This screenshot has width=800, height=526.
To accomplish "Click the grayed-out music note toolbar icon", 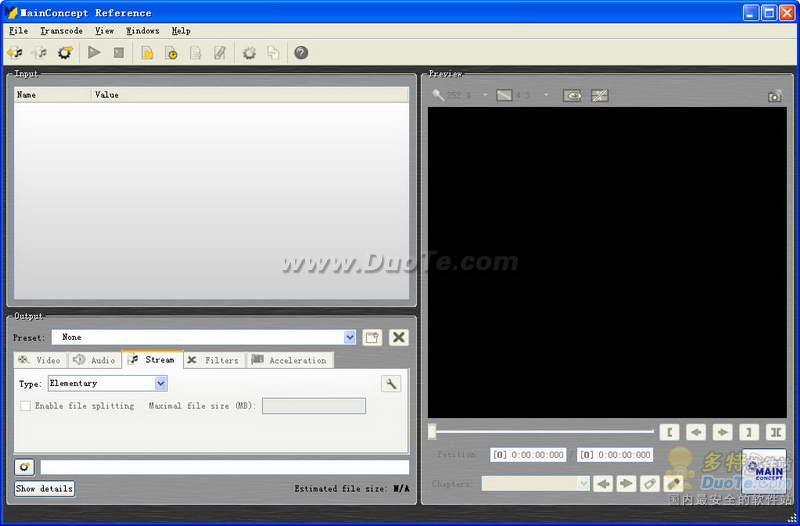I will coord(40,53).
